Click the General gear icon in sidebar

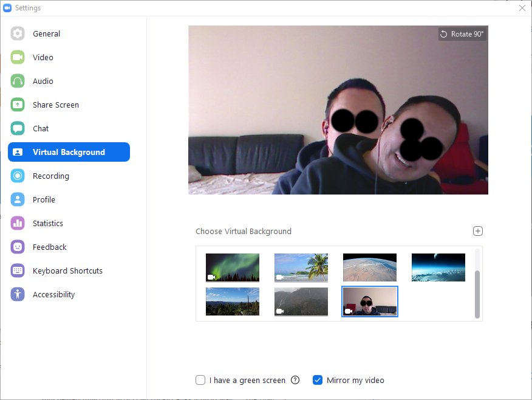[x=18, y=34]
